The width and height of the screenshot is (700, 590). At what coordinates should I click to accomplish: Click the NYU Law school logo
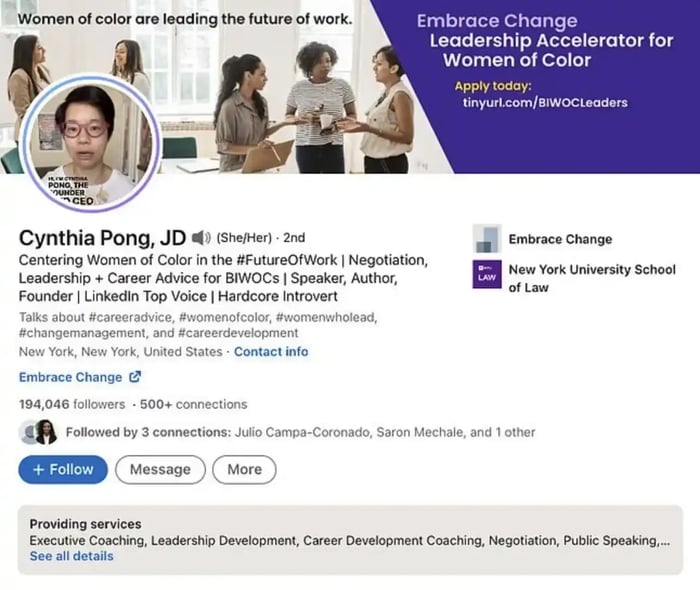pyautogui.click(x=486, y=274)
